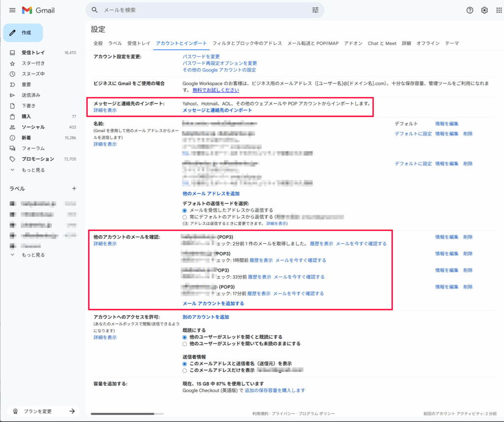Click the plus icon to create label
This screenshot has height=422, width=504.
tap(74, 189)
